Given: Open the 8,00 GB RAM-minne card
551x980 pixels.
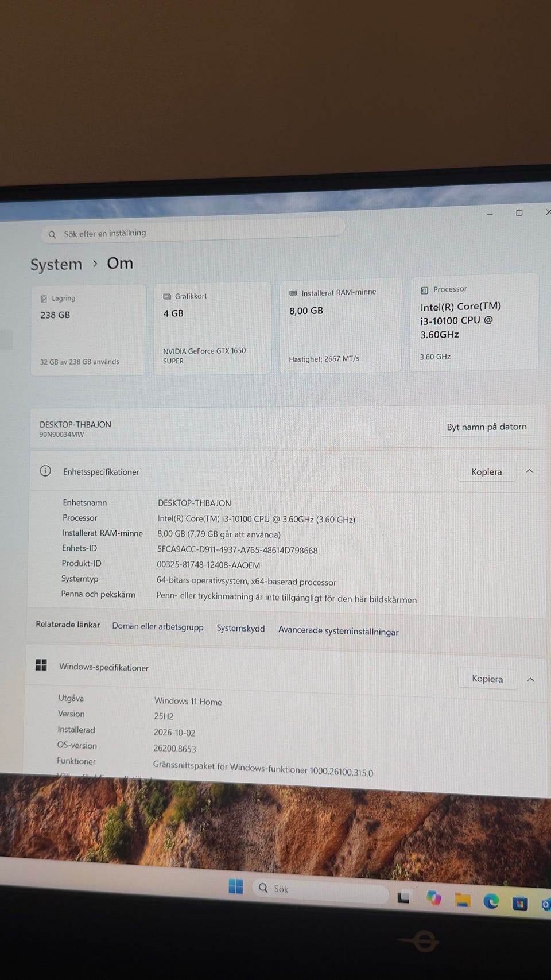Looking at the screenshot, I should point(340,326).
